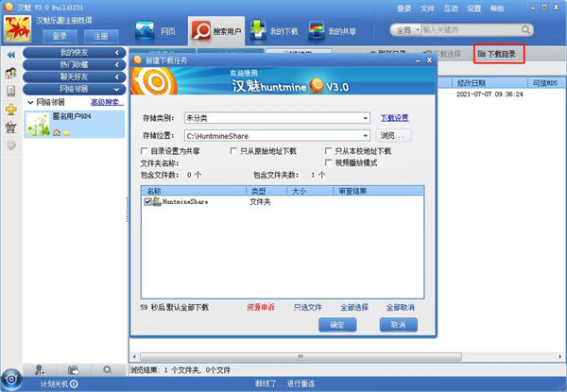The image size is (567, 392).
Task: Expand the 热门收藏 sidebar section
Action: click(x=74, y=64)
